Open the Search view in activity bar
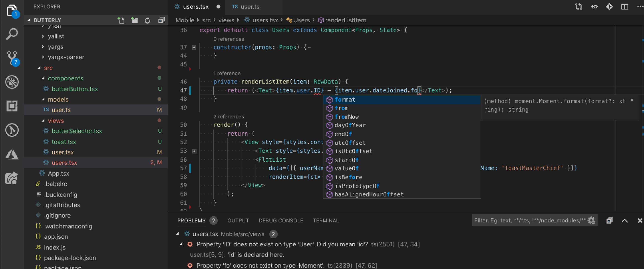Screen dimensions: 644x269 12,34
